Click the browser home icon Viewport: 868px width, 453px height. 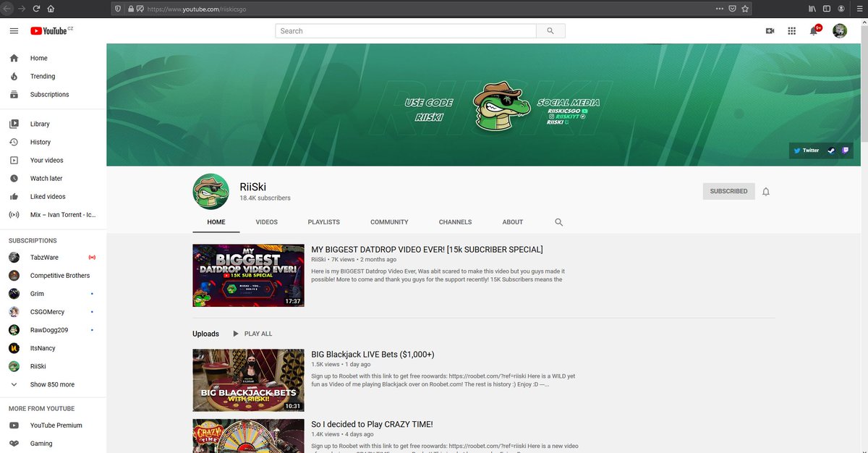[51, 9]
